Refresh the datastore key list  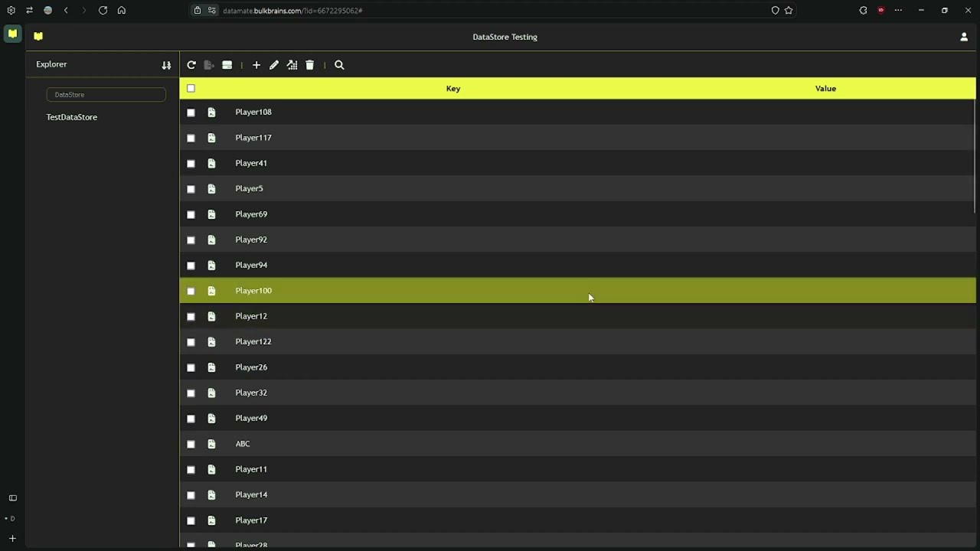click(191, 65)
